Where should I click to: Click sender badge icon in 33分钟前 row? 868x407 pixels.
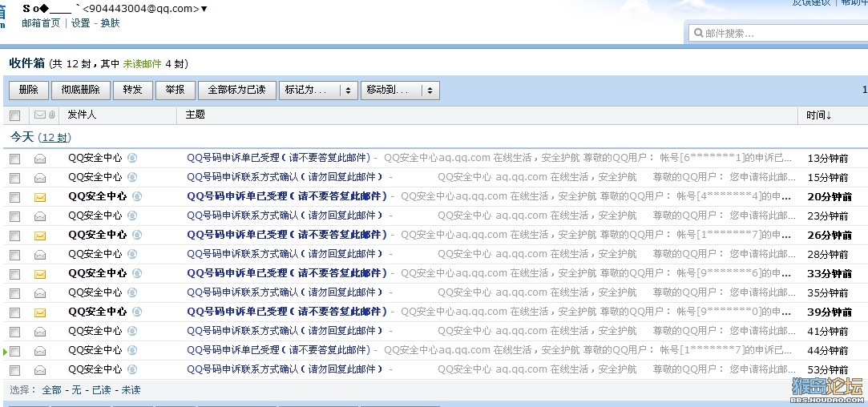(137, 273)
